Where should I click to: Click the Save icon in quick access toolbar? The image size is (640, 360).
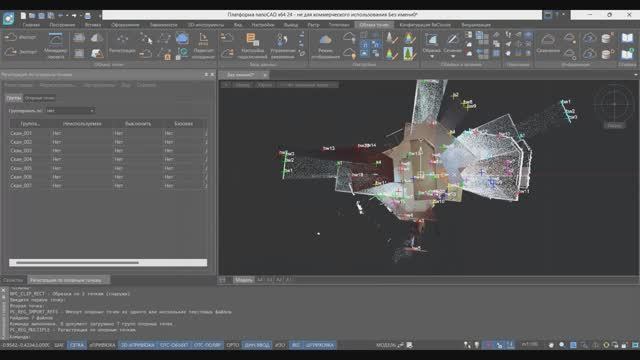click(42, 16)
